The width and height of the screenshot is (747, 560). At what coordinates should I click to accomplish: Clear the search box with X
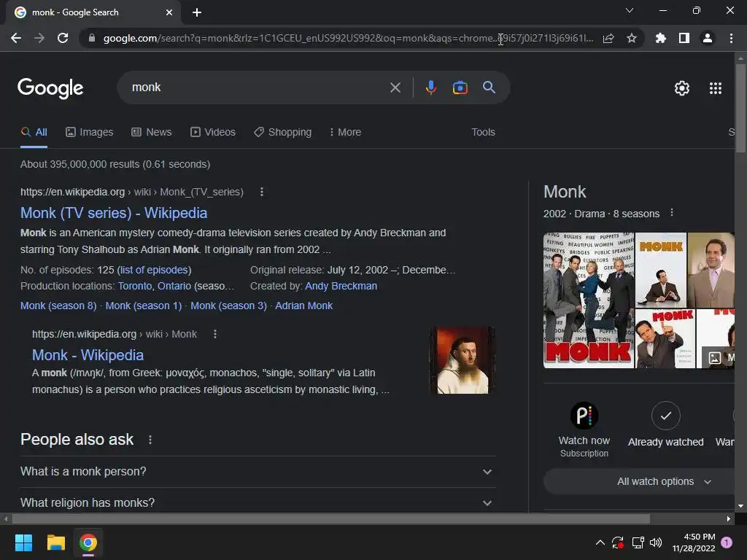[395, 87]
